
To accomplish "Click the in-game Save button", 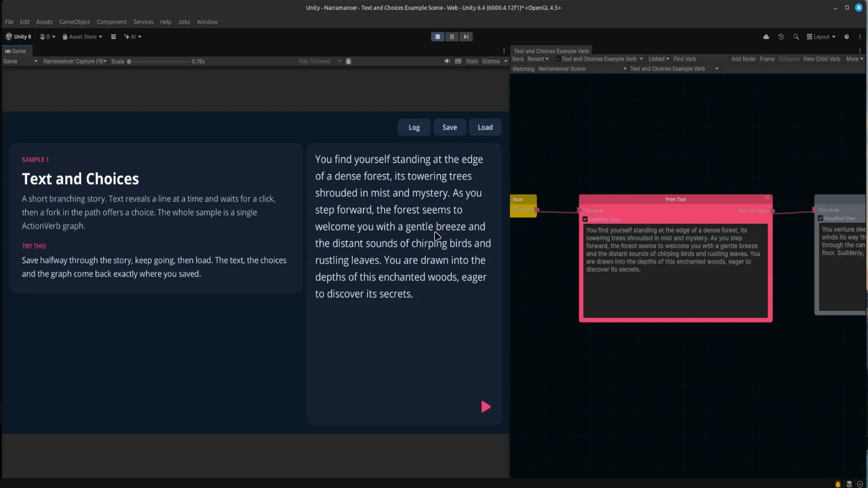I will pos(449,127).
